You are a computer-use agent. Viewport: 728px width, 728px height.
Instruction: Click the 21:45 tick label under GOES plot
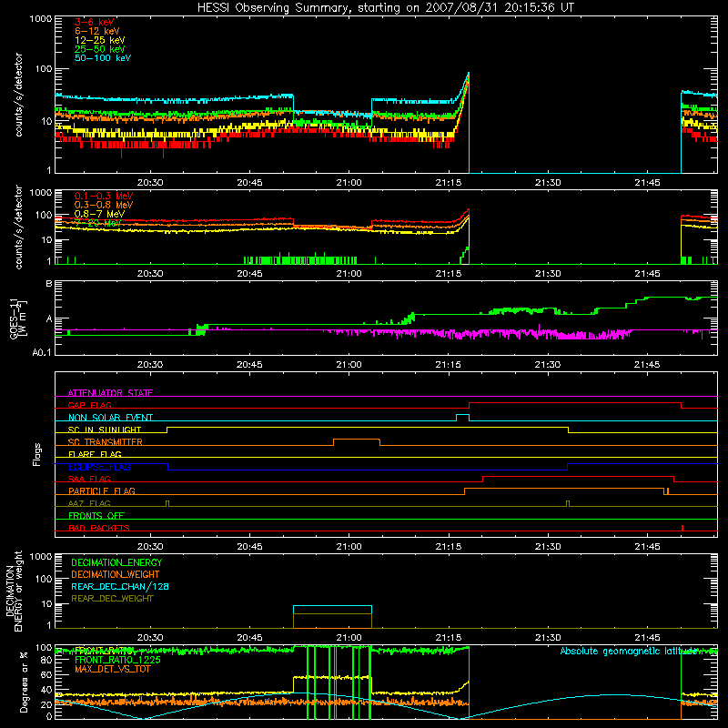click(647, 365)
